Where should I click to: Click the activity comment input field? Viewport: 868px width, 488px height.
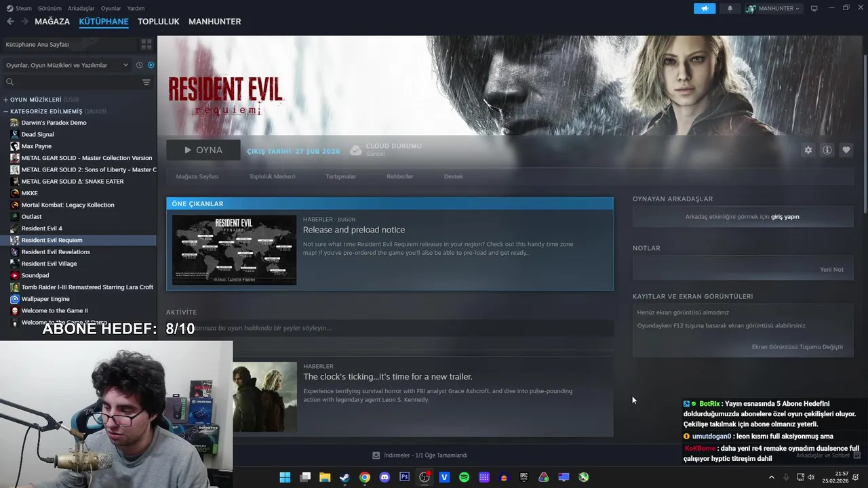point(390,328)
